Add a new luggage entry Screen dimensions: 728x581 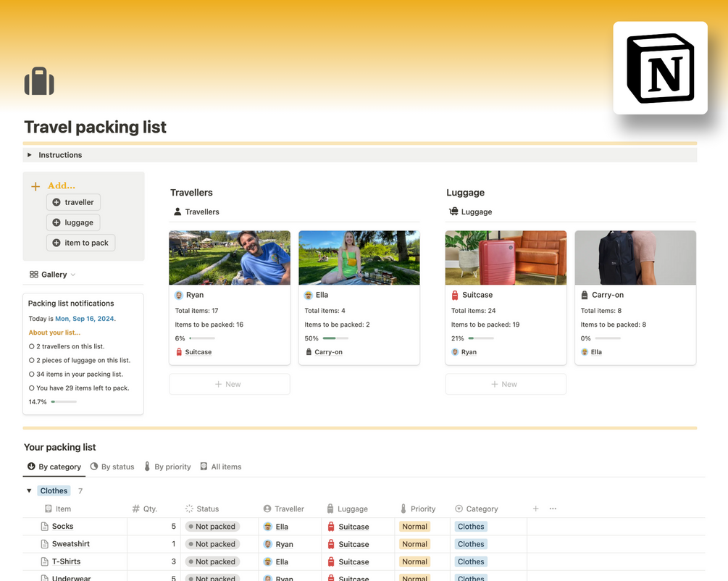(x=73, y=222)
